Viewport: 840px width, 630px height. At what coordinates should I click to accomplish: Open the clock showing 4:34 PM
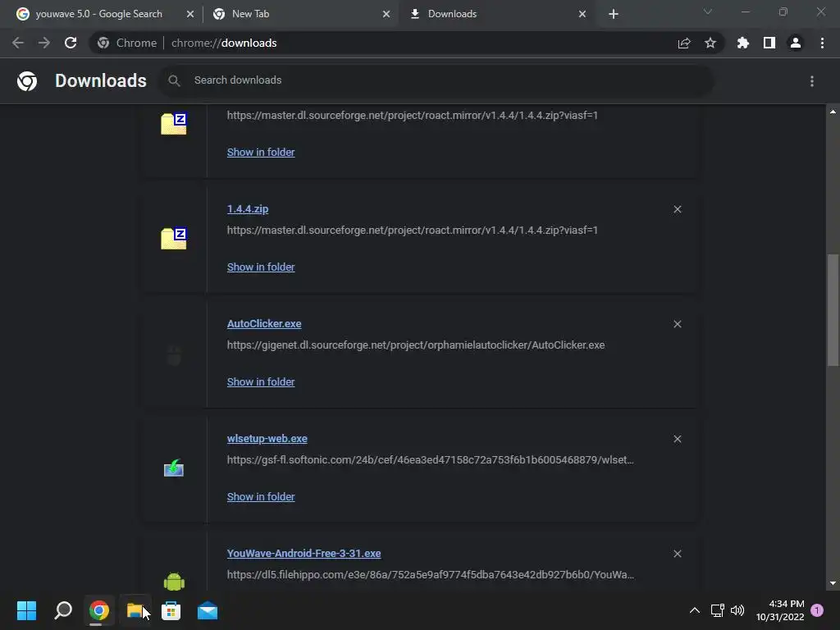pos(780,610)
